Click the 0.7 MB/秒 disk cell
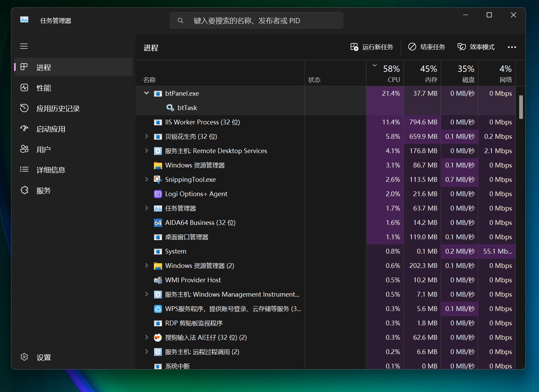This screenshot has width=539, height=392. pyautogui.click(x=460, y=180)
